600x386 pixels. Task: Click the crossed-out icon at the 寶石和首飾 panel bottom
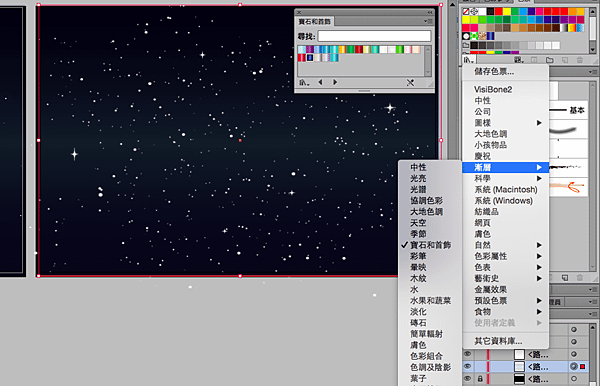410,82
